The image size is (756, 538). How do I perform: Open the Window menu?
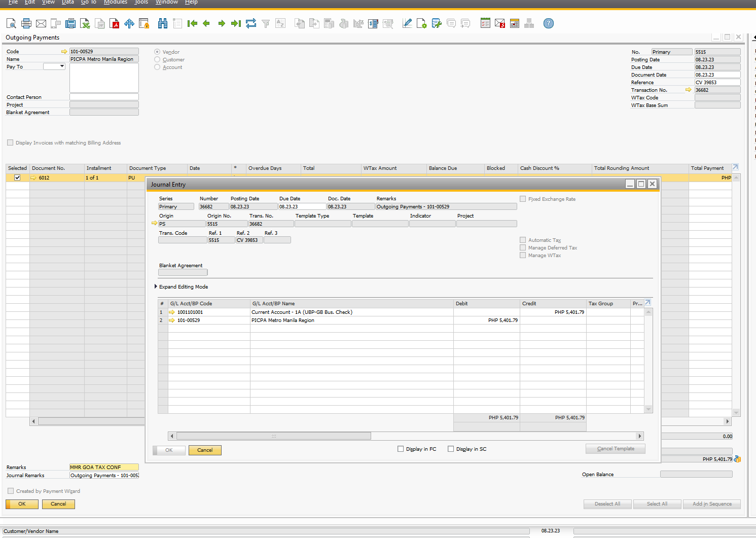pyautogui.click(x=167, y=2)
